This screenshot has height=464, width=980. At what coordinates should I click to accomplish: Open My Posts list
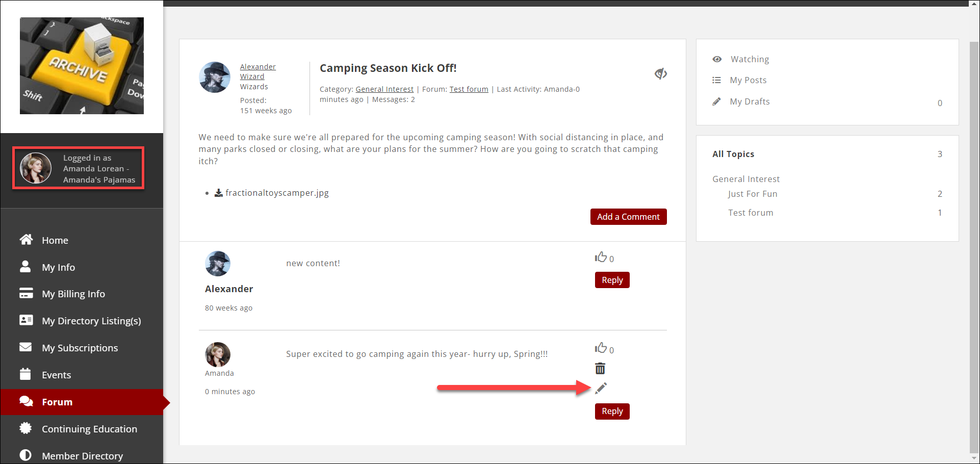747,80
